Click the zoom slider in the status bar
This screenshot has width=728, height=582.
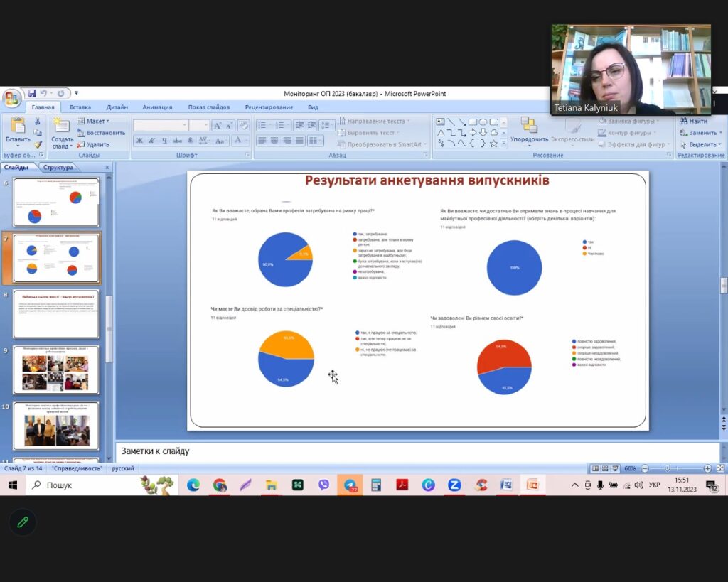point(668,468)
